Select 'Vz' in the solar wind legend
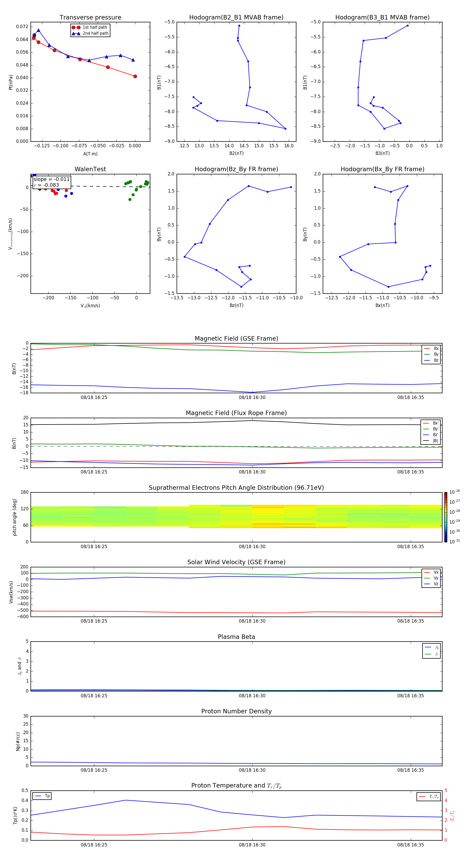 coord(431,584)
